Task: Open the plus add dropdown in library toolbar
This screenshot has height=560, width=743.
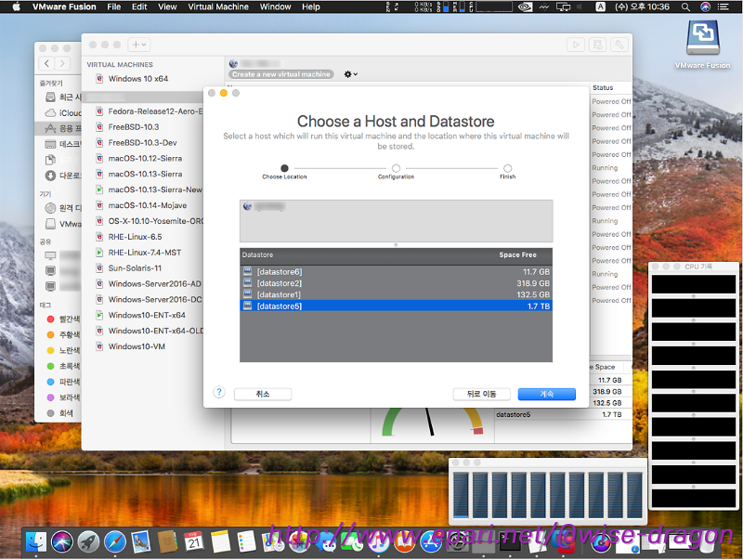Action: [x=139, y=45]
